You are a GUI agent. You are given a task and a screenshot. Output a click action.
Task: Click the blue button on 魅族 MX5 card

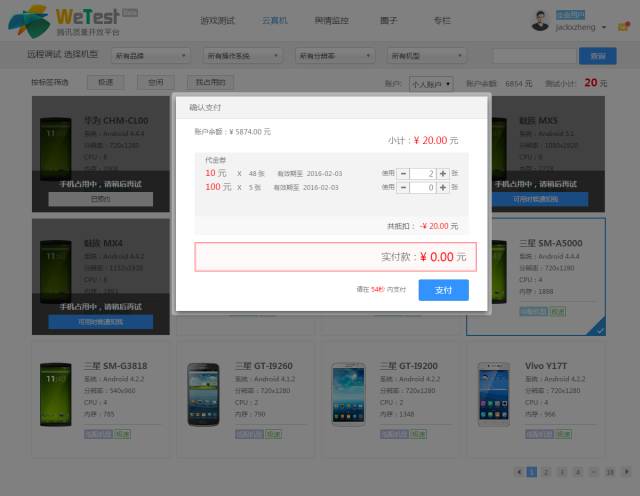(x=536, y=199)
